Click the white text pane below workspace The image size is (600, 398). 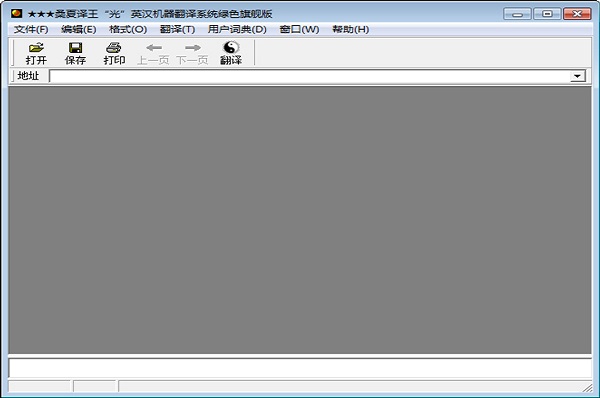[x=300, y=367]
